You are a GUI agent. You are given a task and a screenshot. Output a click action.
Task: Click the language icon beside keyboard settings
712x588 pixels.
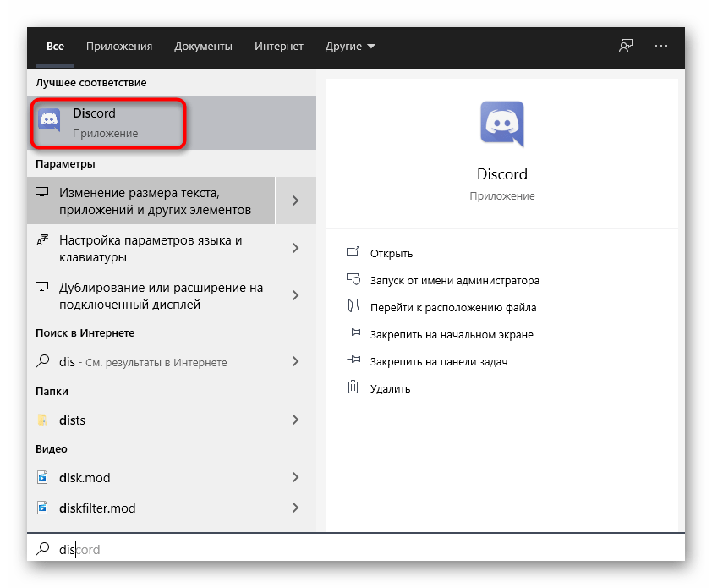[42, 239]
